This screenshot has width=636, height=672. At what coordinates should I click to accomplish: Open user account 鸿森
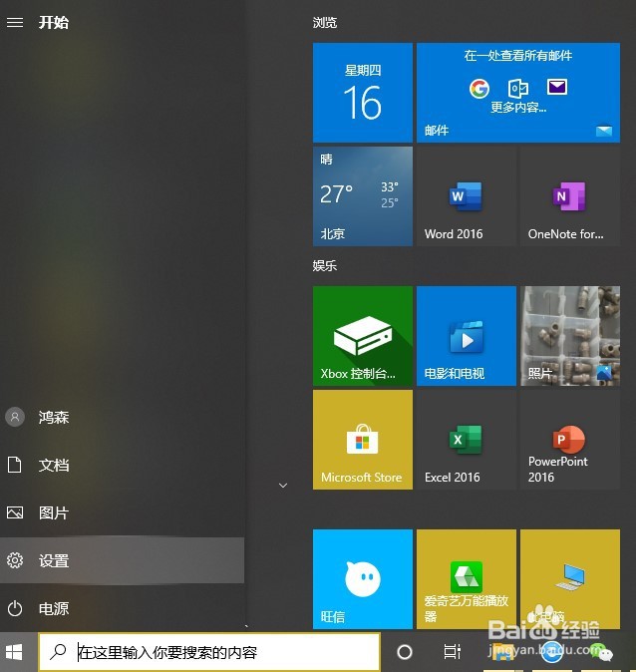(x=123, y=417)
